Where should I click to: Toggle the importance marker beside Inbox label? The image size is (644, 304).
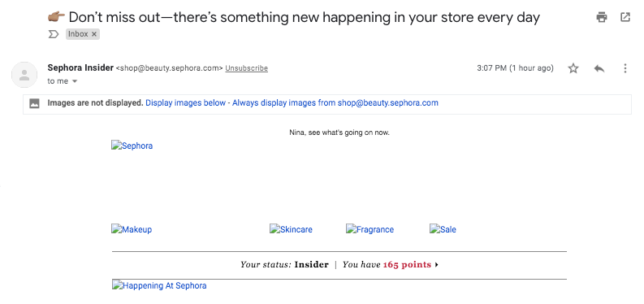[54, 34]
